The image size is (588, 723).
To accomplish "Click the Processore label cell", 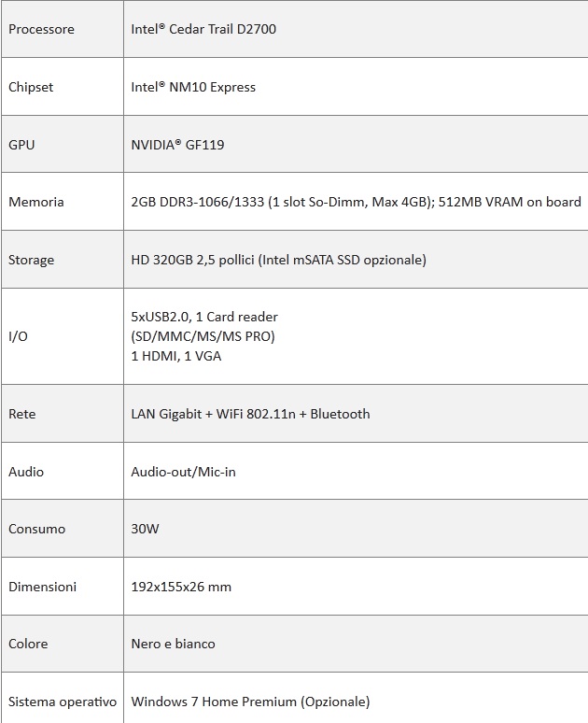I will (41, 29).
